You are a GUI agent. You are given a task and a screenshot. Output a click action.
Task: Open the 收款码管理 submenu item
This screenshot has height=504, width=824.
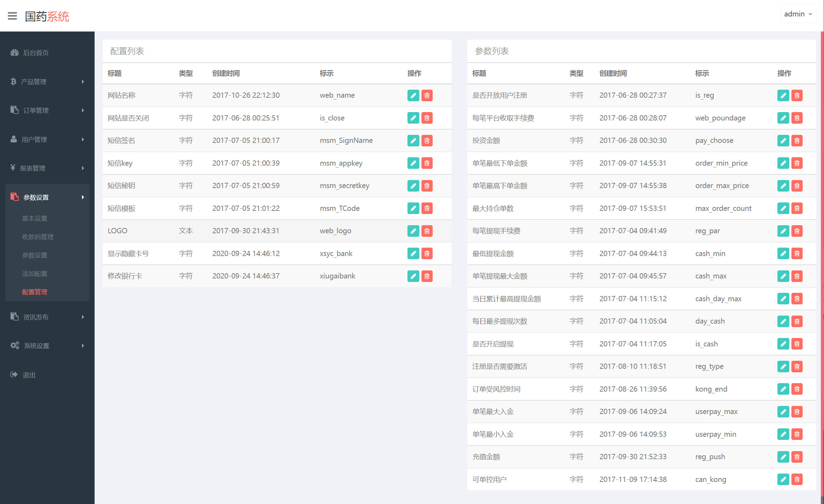pos(38,237)
